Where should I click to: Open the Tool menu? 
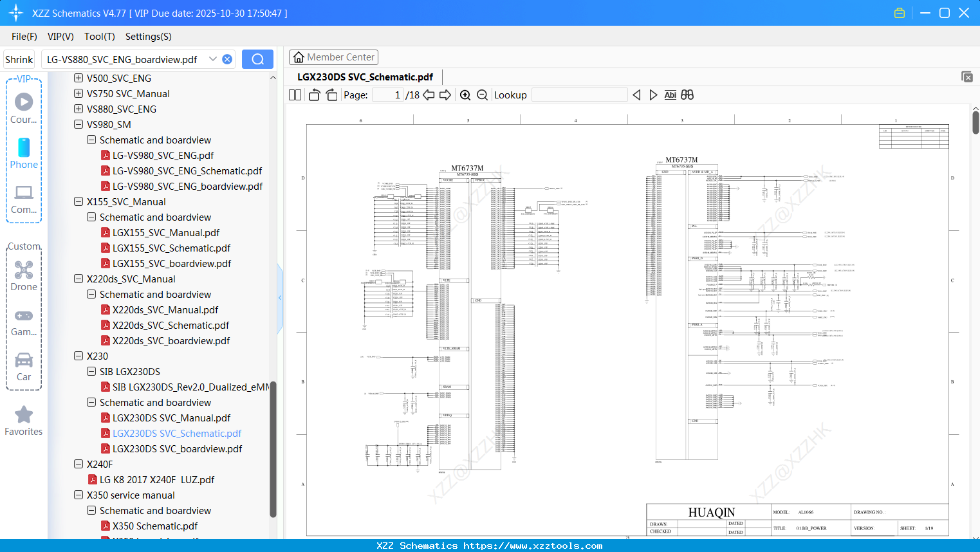99,37
